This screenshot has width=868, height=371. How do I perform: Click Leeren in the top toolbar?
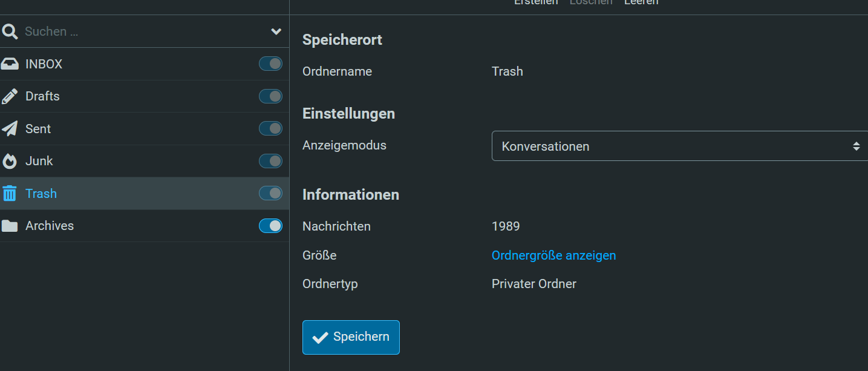point(641,2)
